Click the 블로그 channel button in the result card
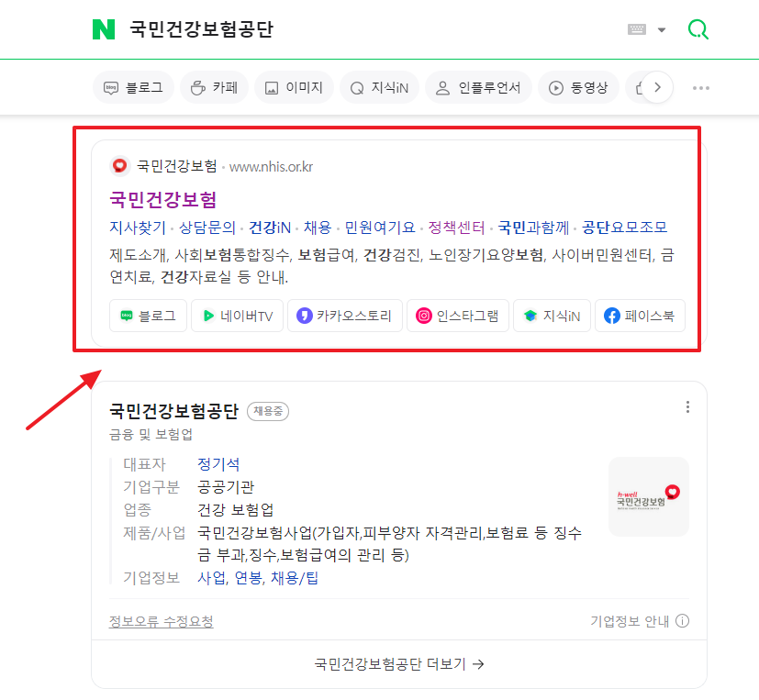 (x=148, y=316)
